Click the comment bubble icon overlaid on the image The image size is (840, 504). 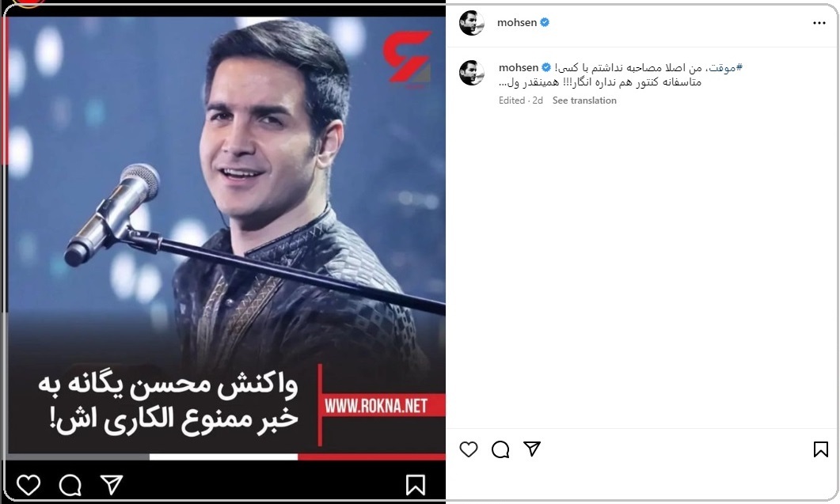click(70, 485)
